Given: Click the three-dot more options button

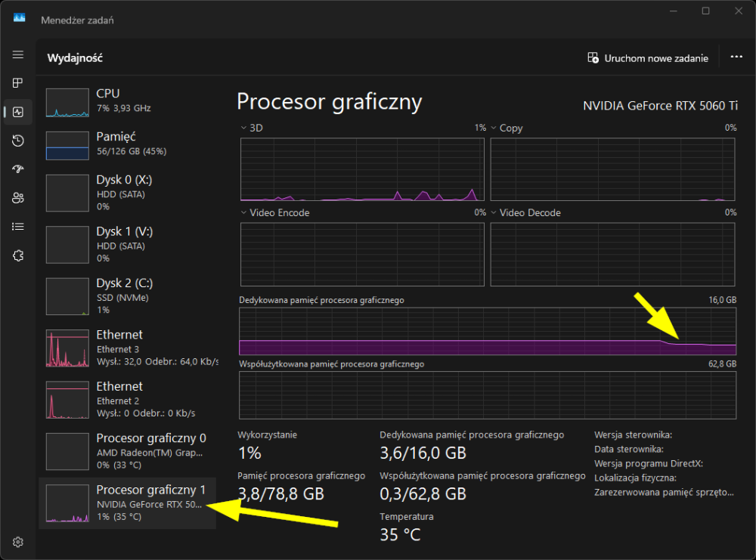Looking at the screenshot, I should pyautogui.click(x=736, y=57).
